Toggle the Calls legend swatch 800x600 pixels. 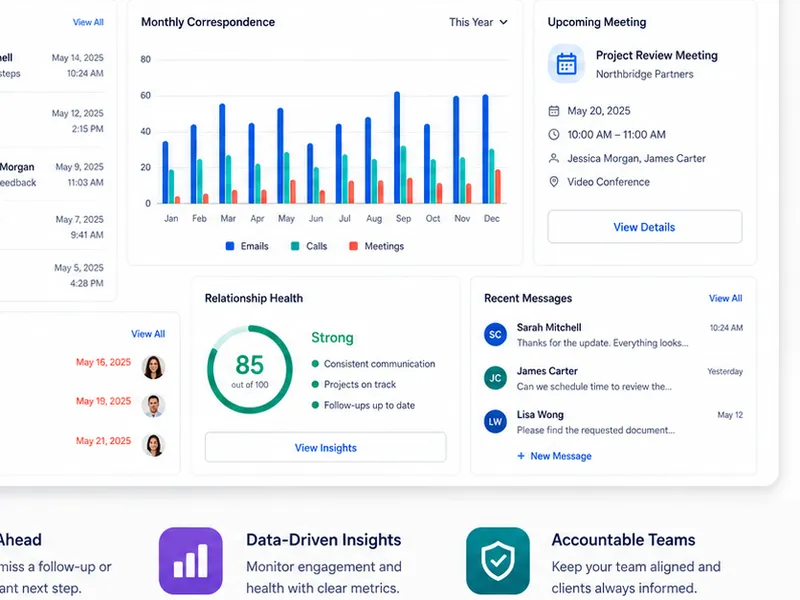click(x=295, y=246)
